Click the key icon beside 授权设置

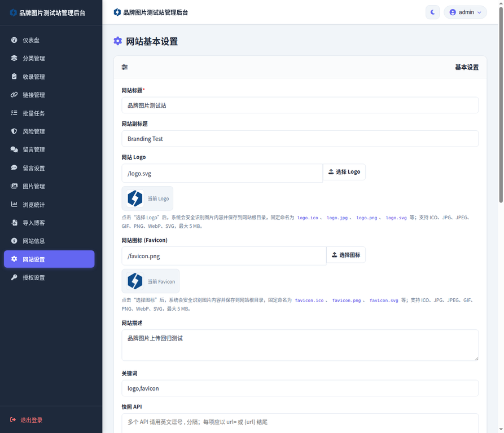[x=14, y=277]
